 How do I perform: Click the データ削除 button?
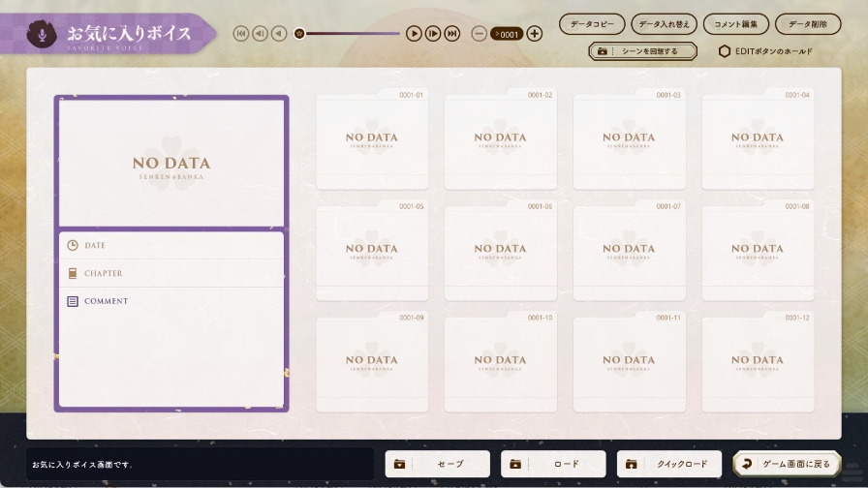[x=807, y=24]
